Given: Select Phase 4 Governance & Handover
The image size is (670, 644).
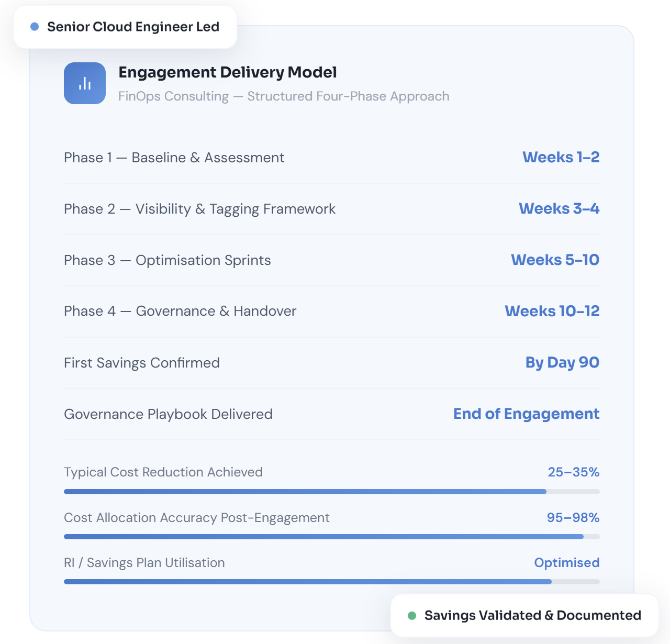Looking at the screenshot, I should pyautogui.click(x=180, y=311).
